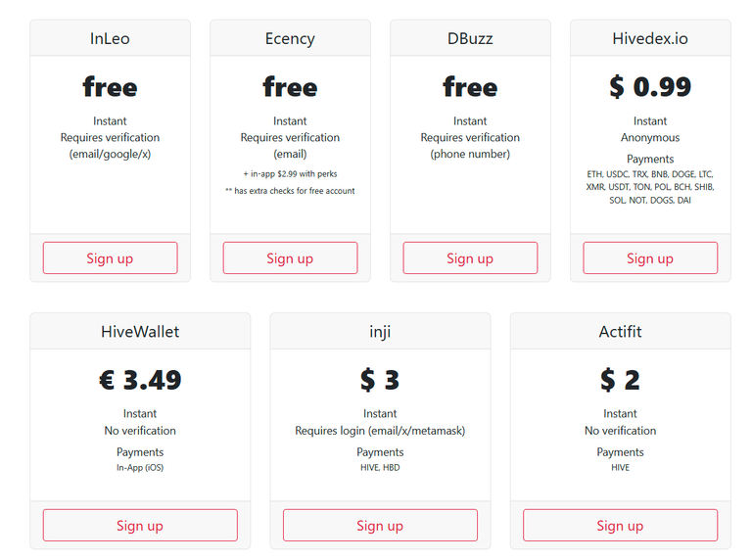Click the $ 2 price on Actifit

click(x=620, y=380)
